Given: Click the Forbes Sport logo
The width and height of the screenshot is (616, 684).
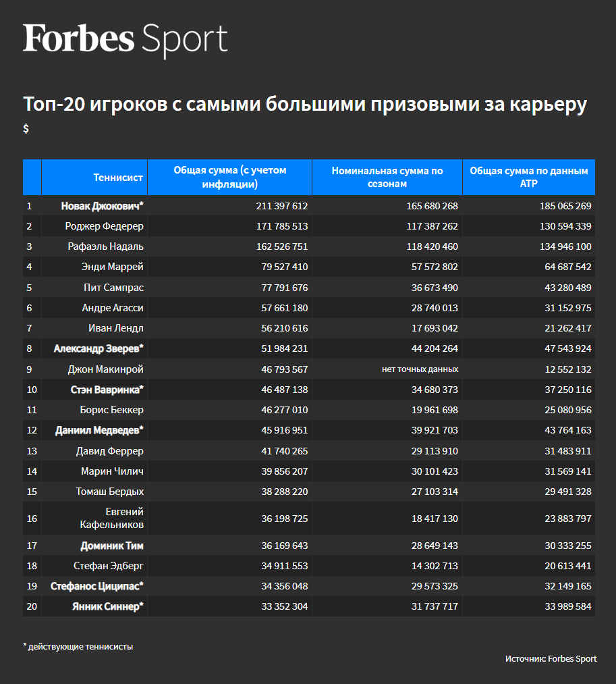Looking at the screenshot, I should click(125, 39).
